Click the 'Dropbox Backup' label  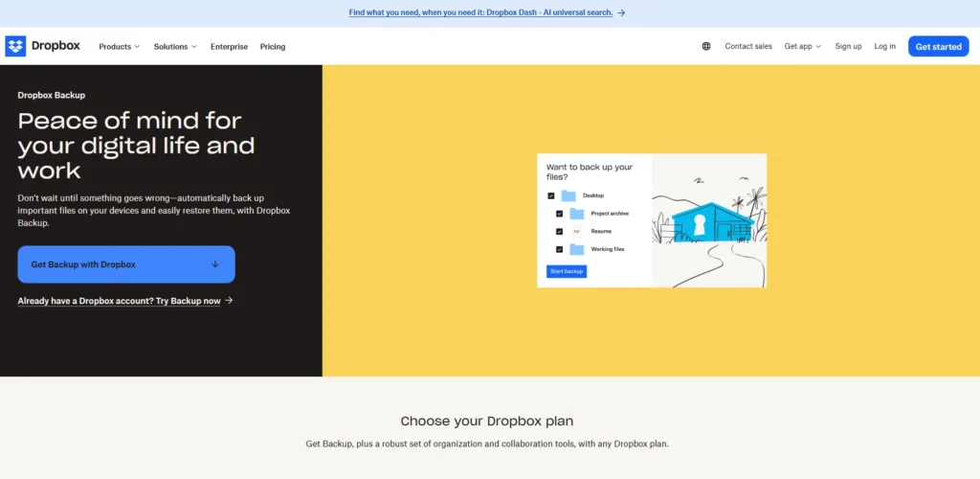pyautogui.click(x=52, y=95)
